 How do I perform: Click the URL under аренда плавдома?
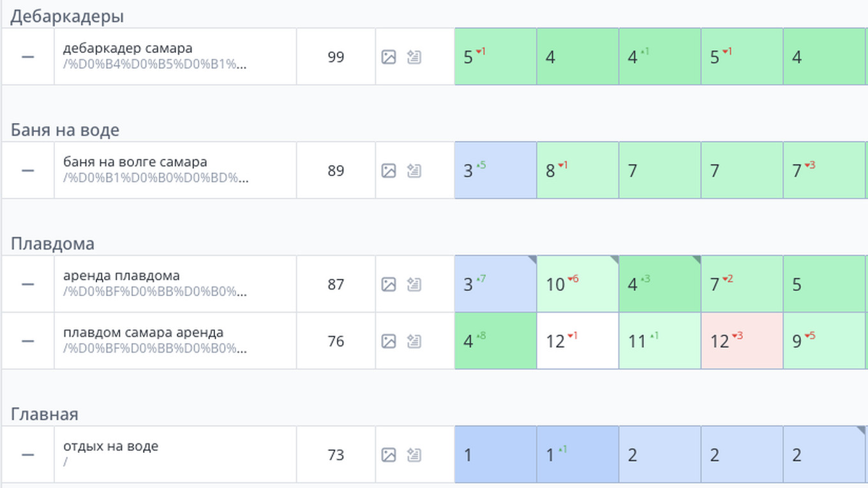click(x=156, y=292)
